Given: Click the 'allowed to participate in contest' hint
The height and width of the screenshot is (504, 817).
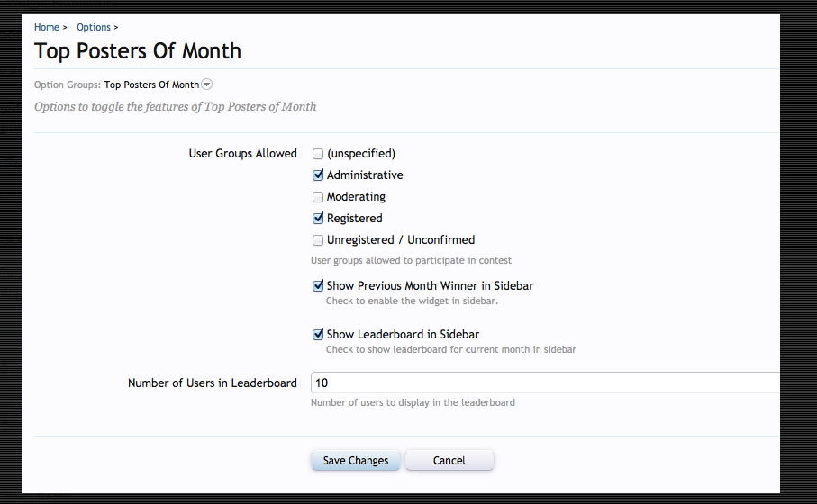Looking at the screenshot, I should click(x=411, y=260).
